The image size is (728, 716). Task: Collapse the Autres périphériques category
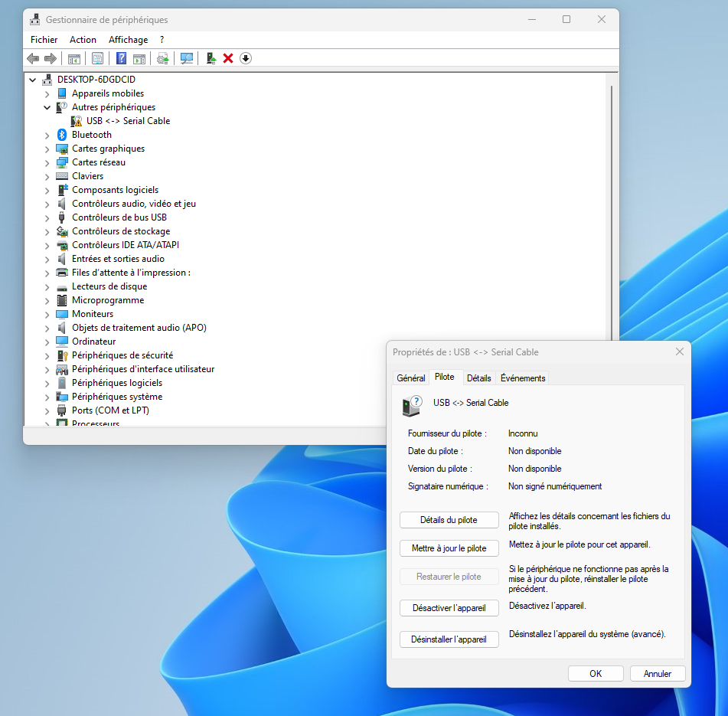coord(47,108)
